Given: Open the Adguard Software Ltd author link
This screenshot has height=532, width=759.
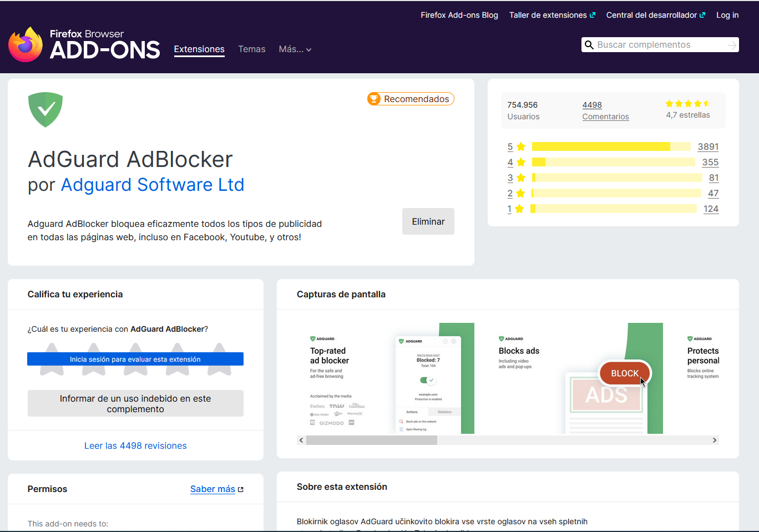Looking at the screenshot, I should 153,185.
